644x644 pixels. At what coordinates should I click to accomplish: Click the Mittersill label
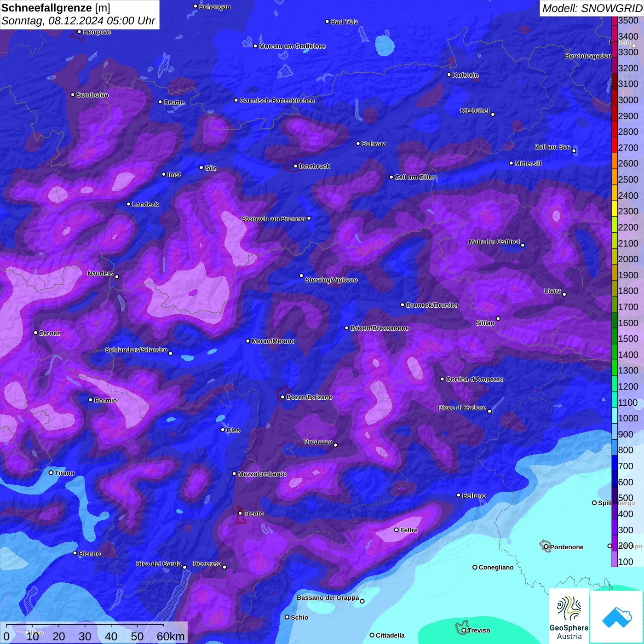tap(528, 163)
